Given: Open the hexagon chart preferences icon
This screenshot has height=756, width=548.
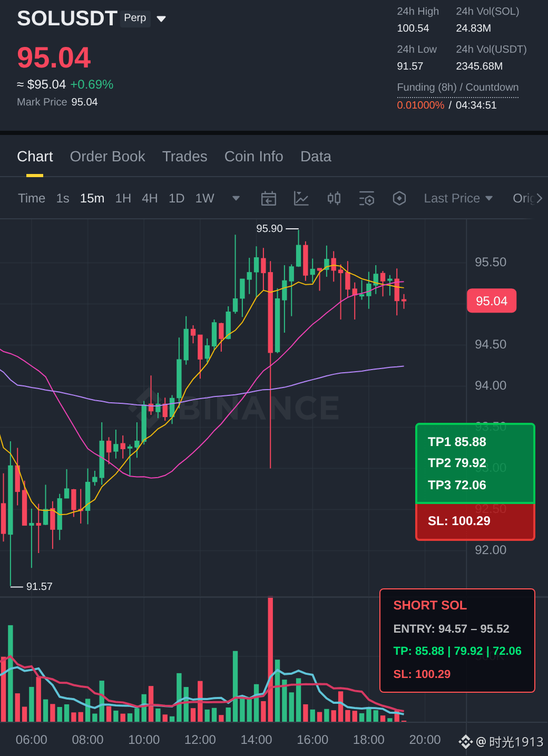Looking at the screenshot, I should [399, 198].
